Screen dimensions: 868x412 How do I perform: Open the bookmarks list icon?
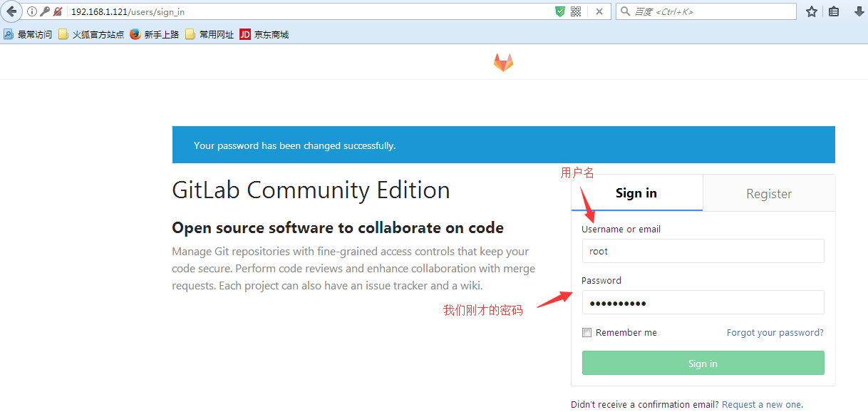(x=834, y=11)
